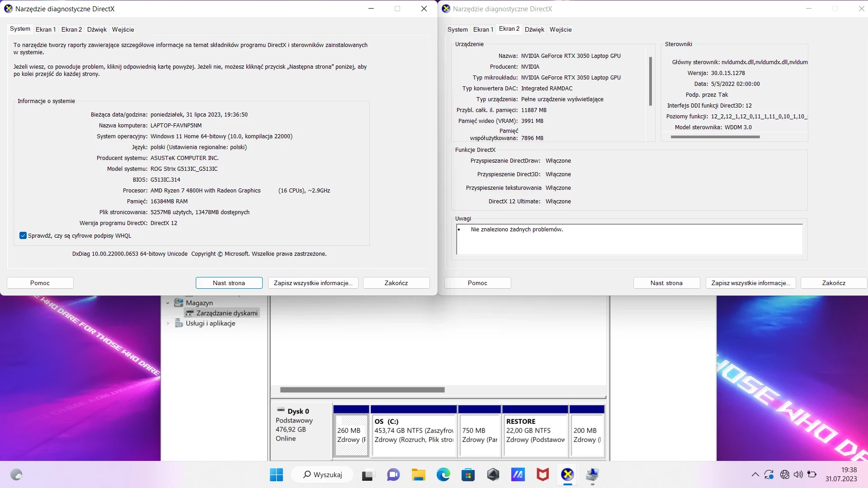Open the clock and date flyout
The width and height of the screenshot is (868, 488).
coord(841,474)
